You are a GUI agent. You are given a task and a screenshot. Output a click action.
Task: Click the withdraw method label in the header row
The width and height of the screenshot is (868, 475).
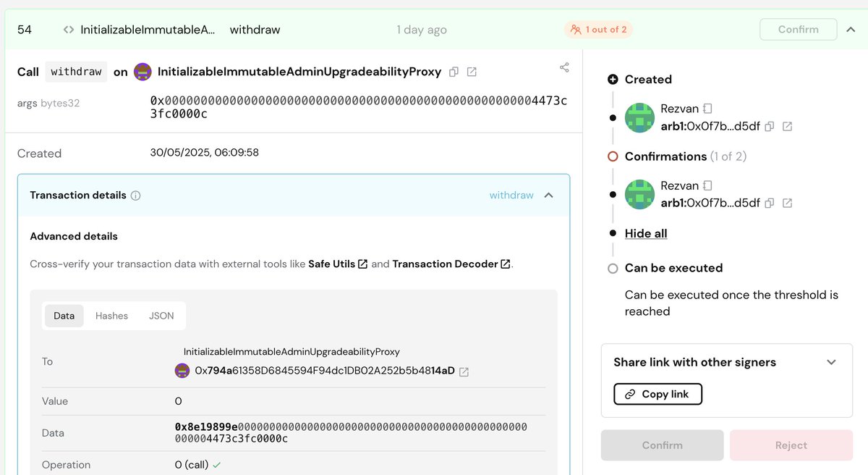[255, 30]
